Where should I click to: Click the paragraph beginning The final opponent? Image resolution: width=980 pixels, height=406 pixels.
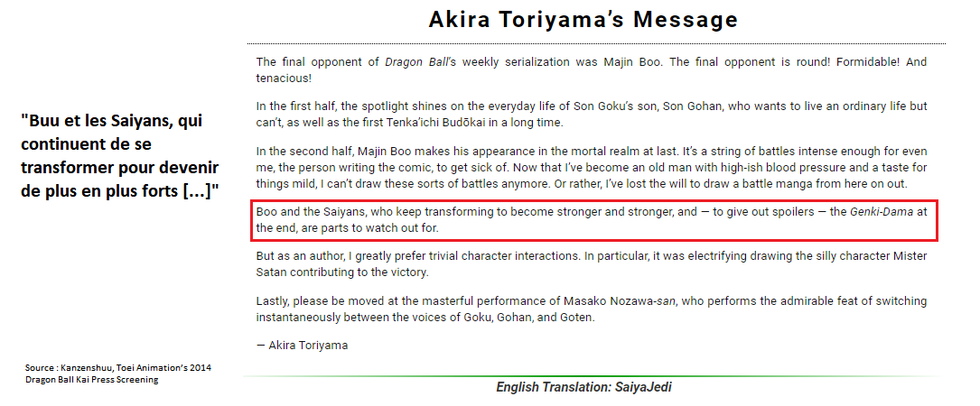click(592, 70)
